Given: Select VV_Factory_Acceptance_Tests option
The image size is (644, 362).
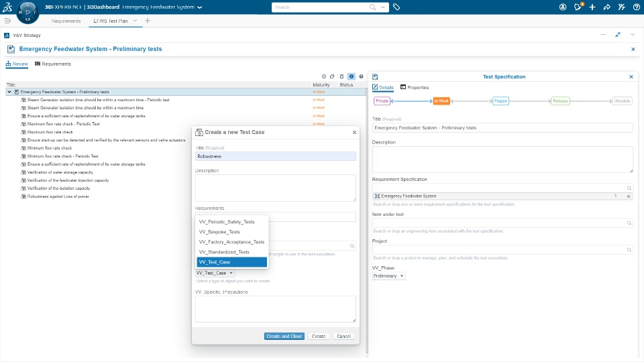Looking at the screenshot, I should tap(232, 242).
